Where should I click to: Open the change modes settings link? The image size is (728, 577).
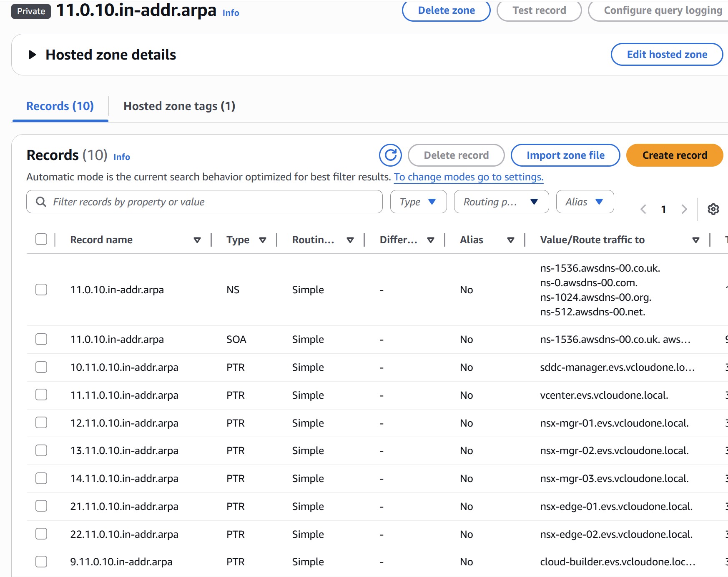tap(468, 177)
